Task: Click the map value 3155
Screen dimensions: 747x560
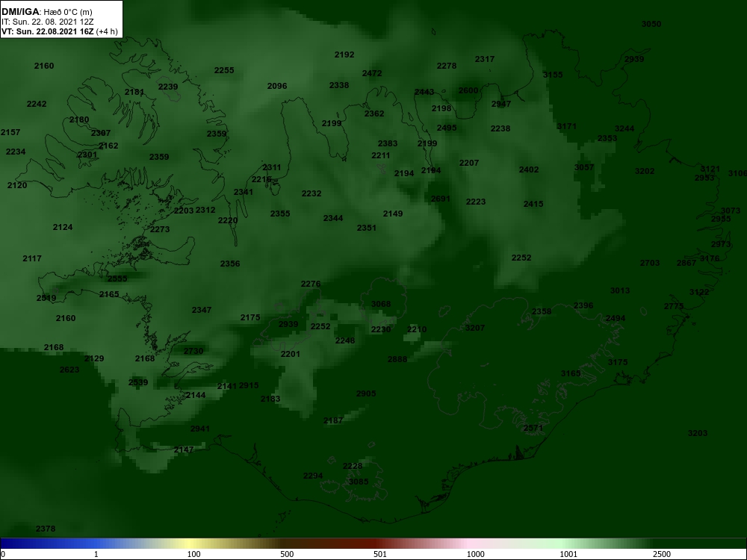Action: coord(553,75)
